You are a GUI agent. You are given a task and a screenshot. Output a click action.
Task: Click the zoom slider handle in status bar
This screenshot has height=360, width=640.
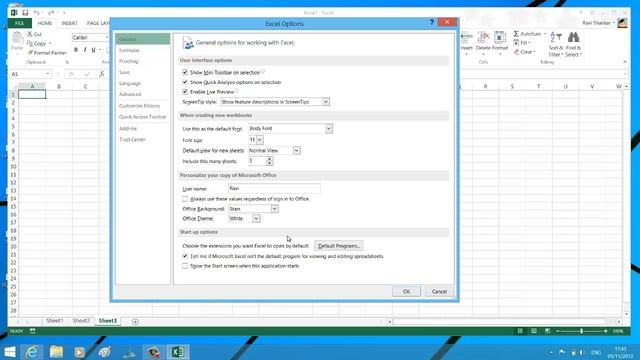(x=581, y=331)
